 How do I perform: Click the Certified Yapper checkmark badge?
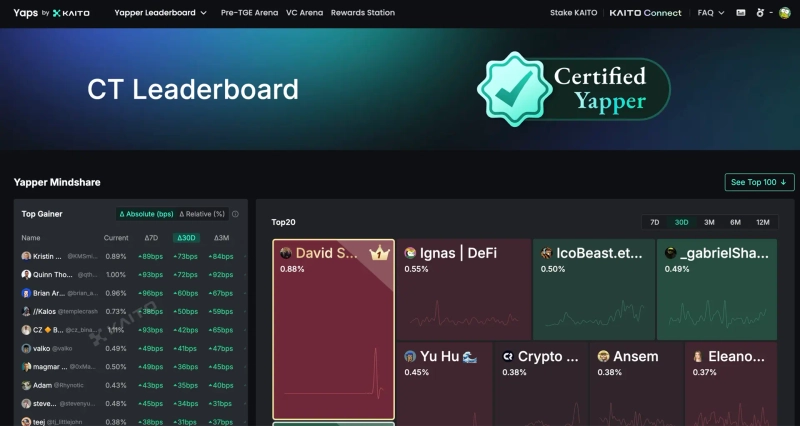pyautogui.click(x=511, y=89)
